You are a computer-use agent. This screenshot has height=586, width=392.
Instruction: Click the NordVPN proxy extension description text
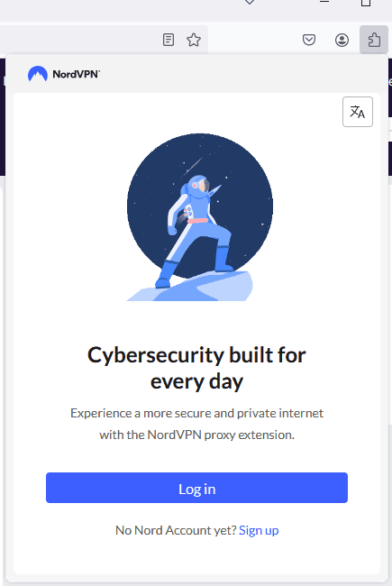(197, 424)
